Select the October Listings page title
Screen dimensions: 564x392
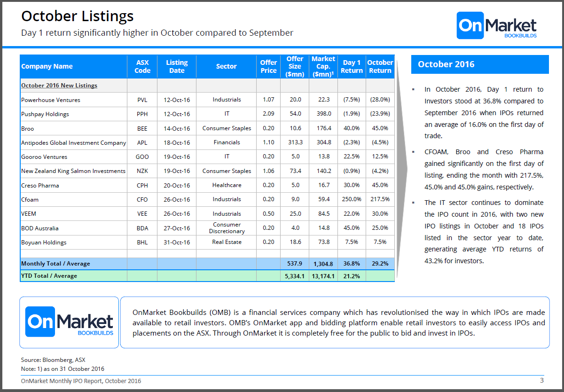[78, 16]
